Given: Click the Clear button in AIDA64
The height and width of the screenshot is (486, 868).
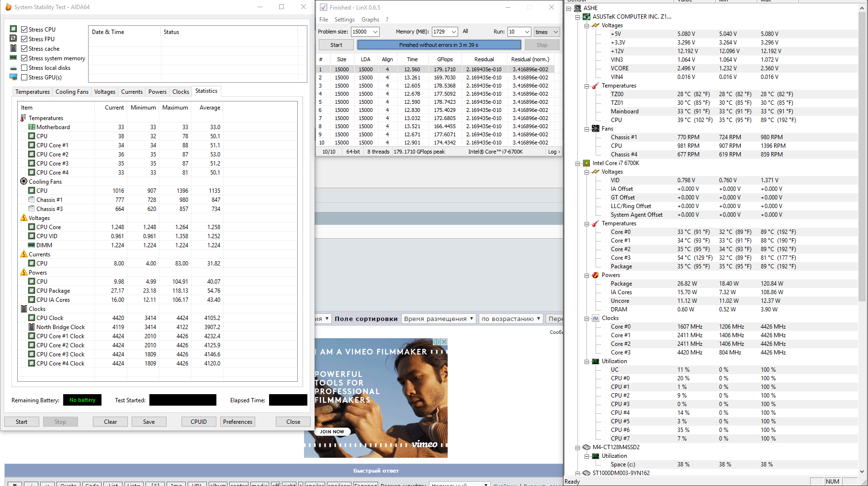Looking at the screenshot, I should click(111, 421).
